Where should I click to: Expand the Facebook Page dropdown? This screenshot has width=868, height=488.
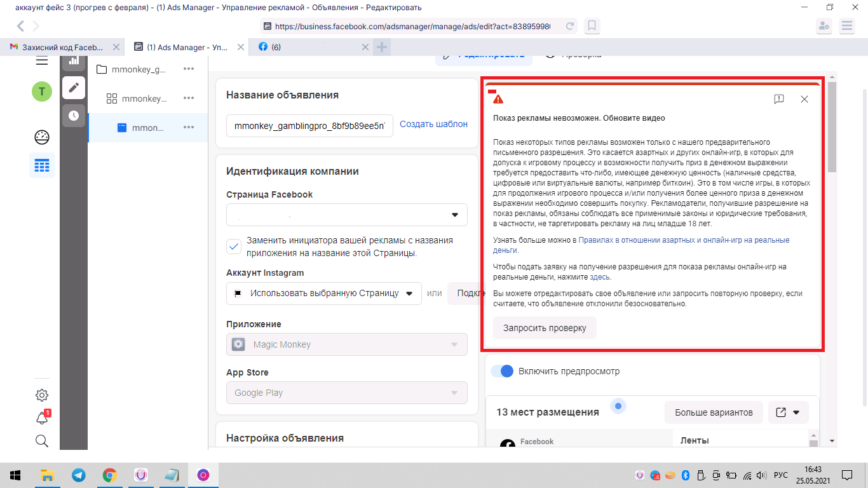coord(347,215)
